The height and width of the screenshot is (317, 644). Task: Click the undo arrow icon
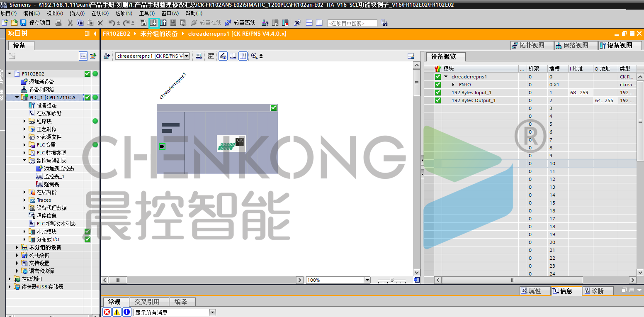click(112, 22)
